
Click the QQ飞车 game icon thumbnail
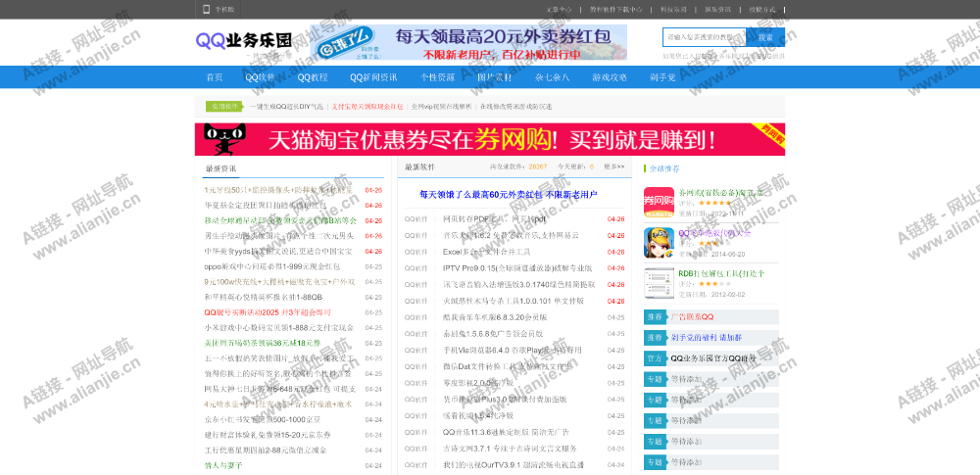coord(659,243)
